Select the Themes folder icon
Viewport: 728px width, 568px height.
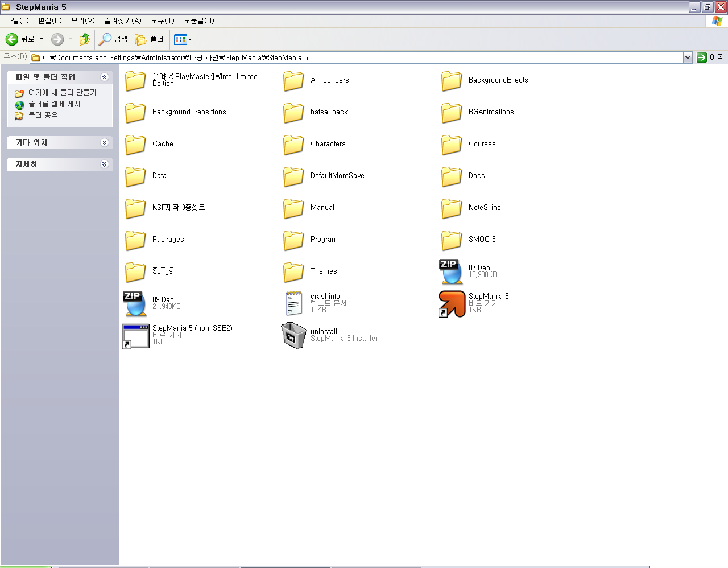coord(293,271)
